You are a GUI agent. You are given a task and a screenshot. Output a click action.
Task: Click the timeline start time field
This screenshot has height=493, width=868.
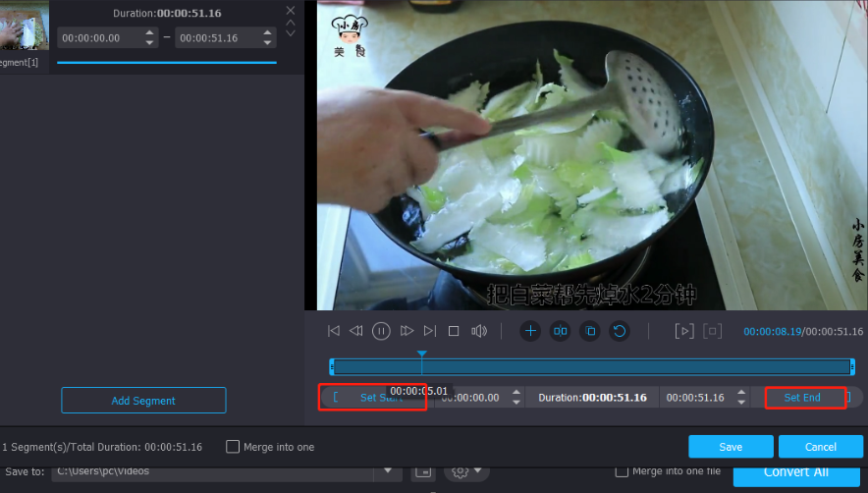[x=472, y=398]
